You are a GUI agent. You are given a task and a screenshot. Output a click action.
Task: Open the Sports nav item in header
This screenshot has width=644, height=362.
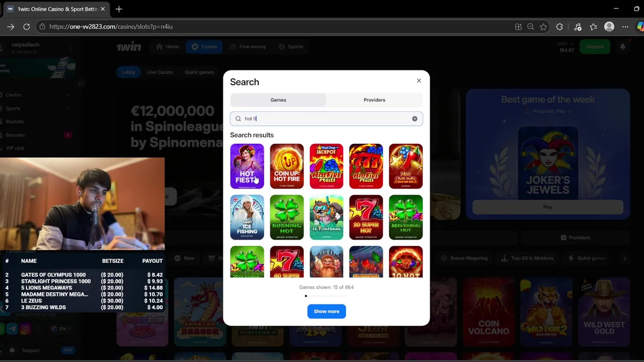click(291, 47)
